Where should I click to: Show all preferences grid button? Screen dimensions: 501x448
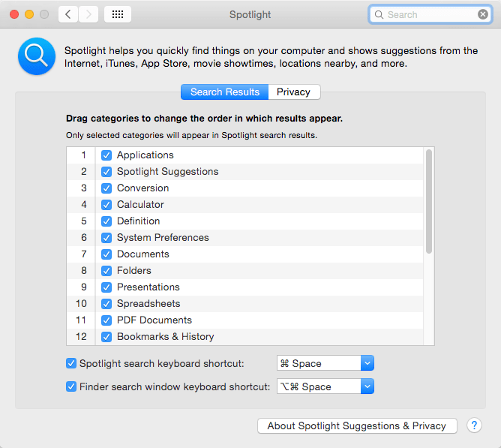118,14
